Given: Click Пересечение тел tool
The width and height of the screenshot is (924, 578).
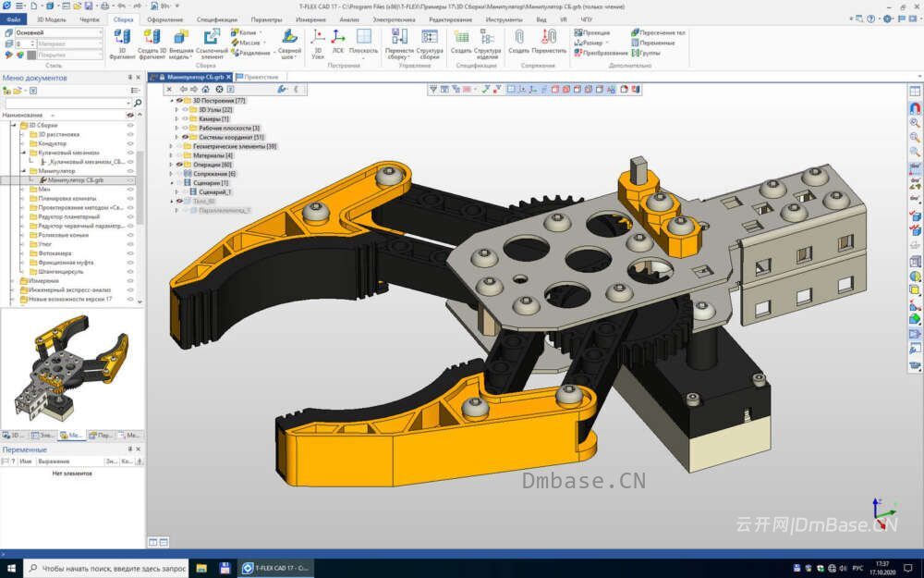Looking at the screenshot, I should click(x=658, y=33).
